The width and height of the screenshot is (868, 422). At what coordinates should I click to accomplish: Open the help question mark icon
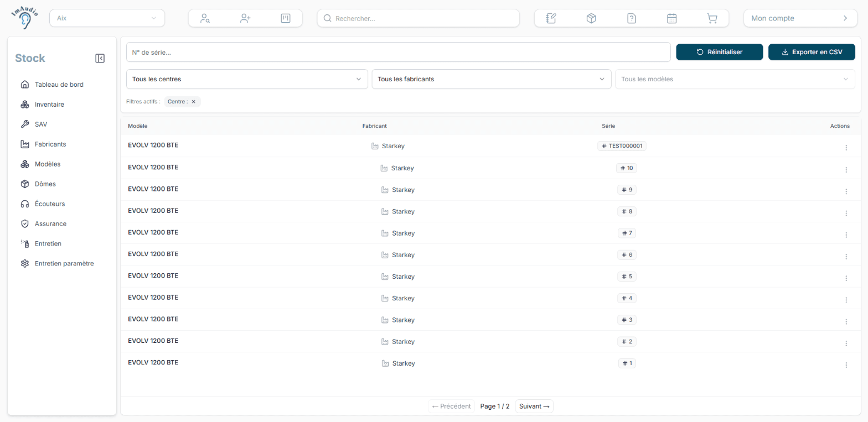pos(632,18)
